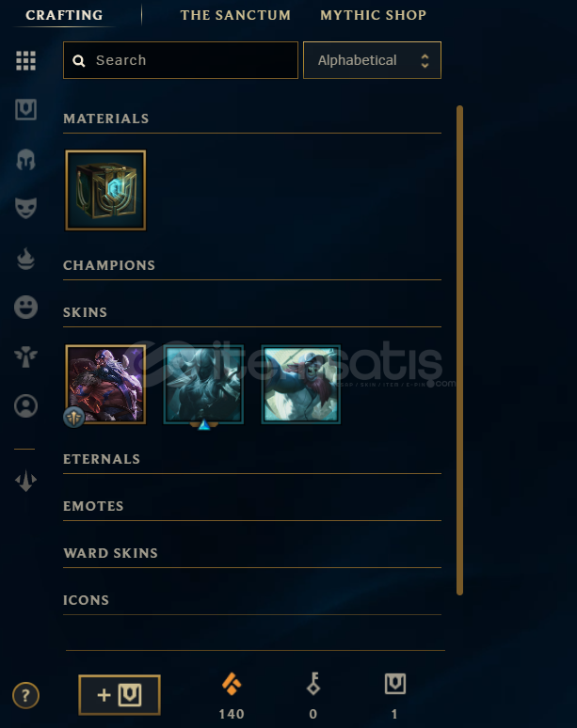Click the orange essence currency icon
The width and height of the screenshot is (577, 728).
[232, 684]
